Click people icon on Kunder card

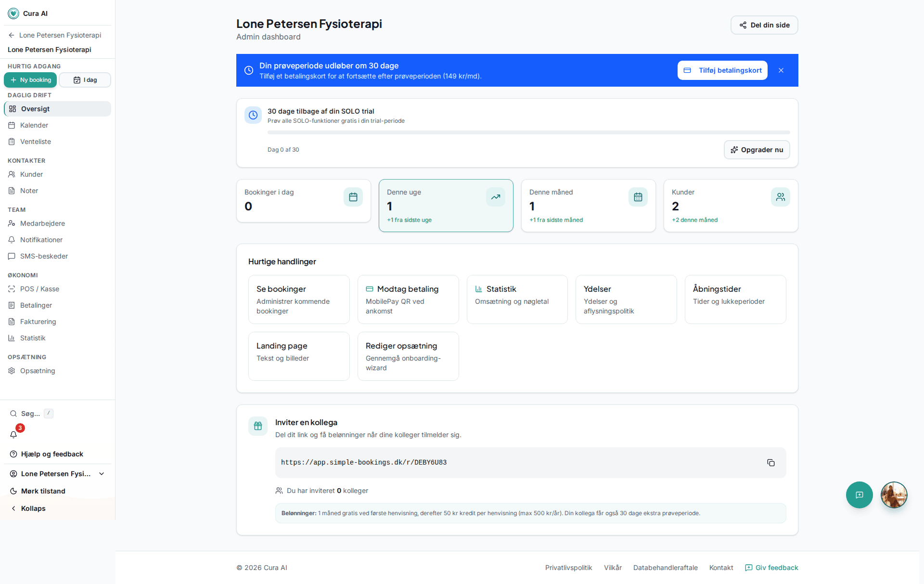(x=781, y=197)
